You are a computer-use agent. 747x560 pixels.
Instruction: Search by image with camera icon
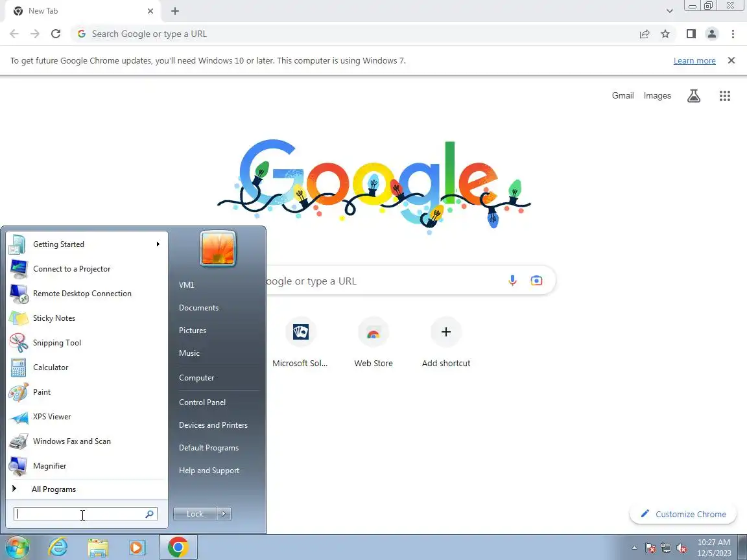pos(536,281)
